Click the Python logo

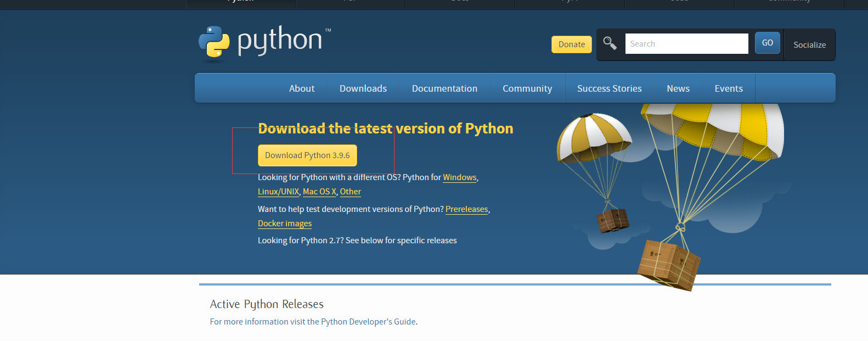tap(265, 42)
